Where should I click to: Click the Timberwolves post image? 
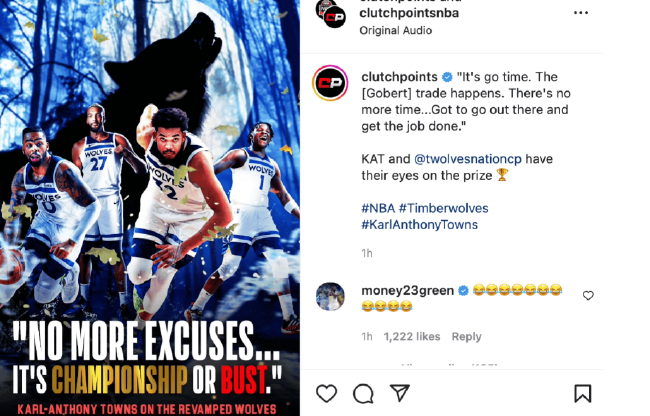tap(150, 208)
